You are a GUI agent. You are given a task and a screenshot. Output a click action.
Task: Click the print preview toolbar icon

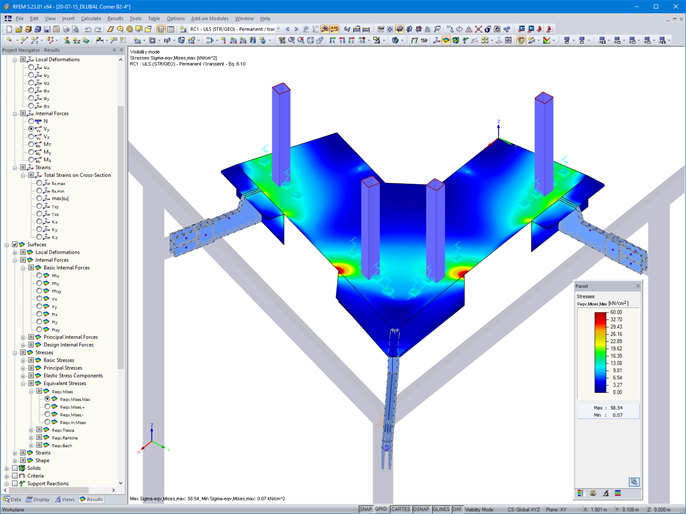tap(76, 29)
